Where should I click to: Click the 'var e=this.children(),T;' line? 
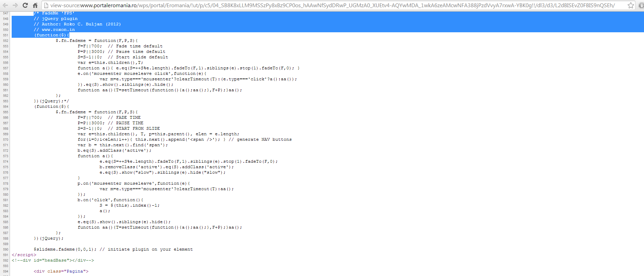click(111, 62)
